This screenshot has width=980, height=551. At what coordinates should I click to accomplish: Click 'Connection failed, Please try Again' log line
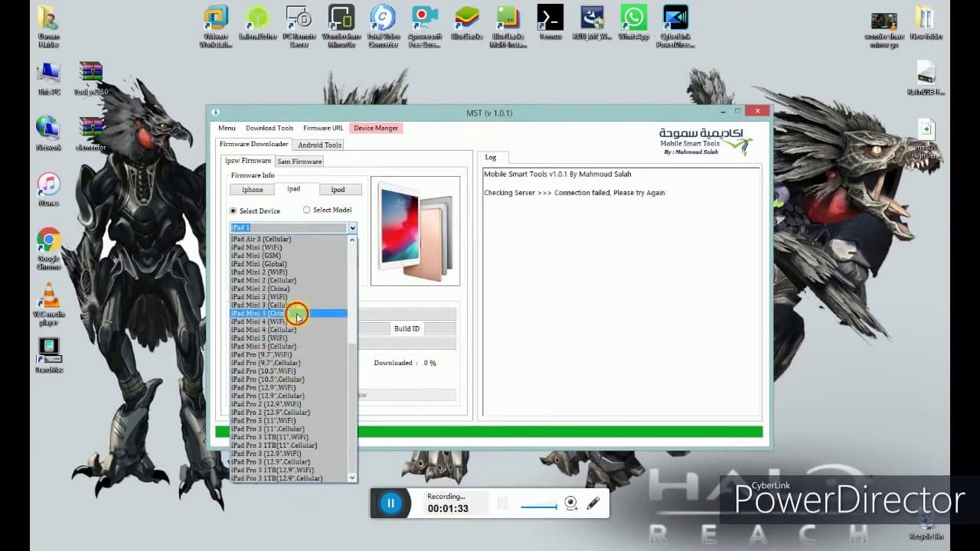pyautogui.click(x=609, y=193)
